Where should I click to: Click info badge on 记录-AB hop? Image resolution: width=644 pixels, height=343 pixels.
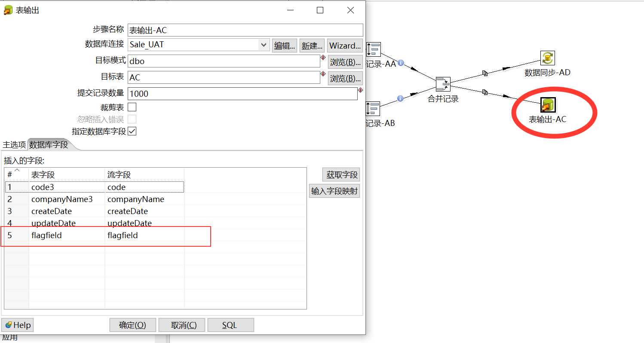click(400, 98)
